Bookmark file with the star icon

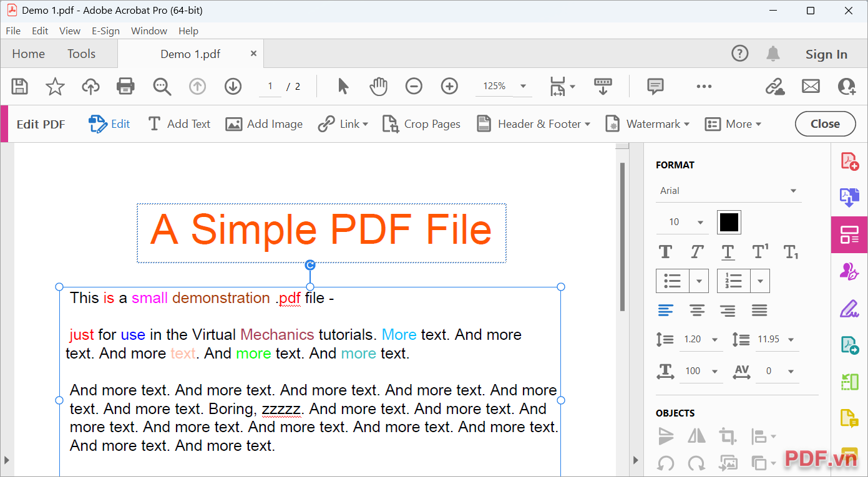point(56,86)
